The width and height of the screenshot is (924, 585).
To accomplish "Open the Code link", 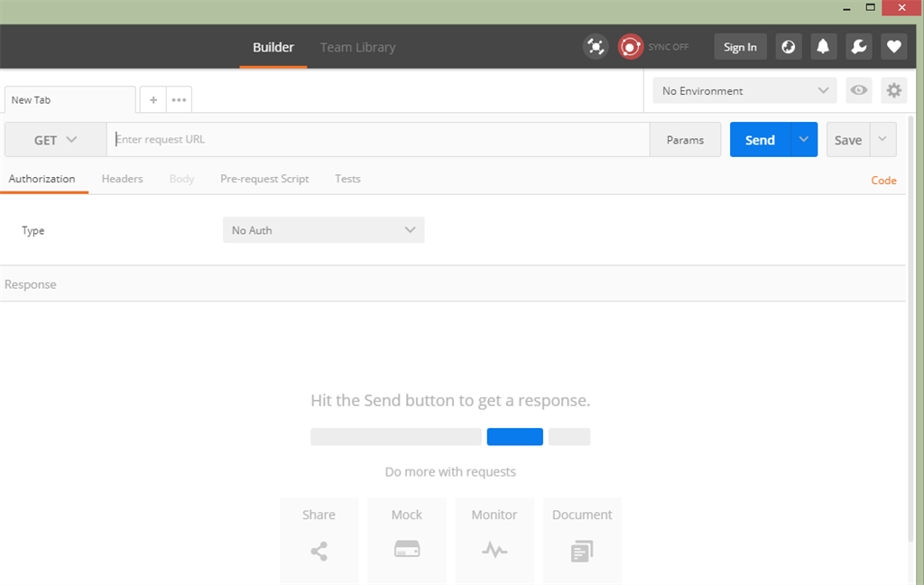I will click(x=883, y=181).
